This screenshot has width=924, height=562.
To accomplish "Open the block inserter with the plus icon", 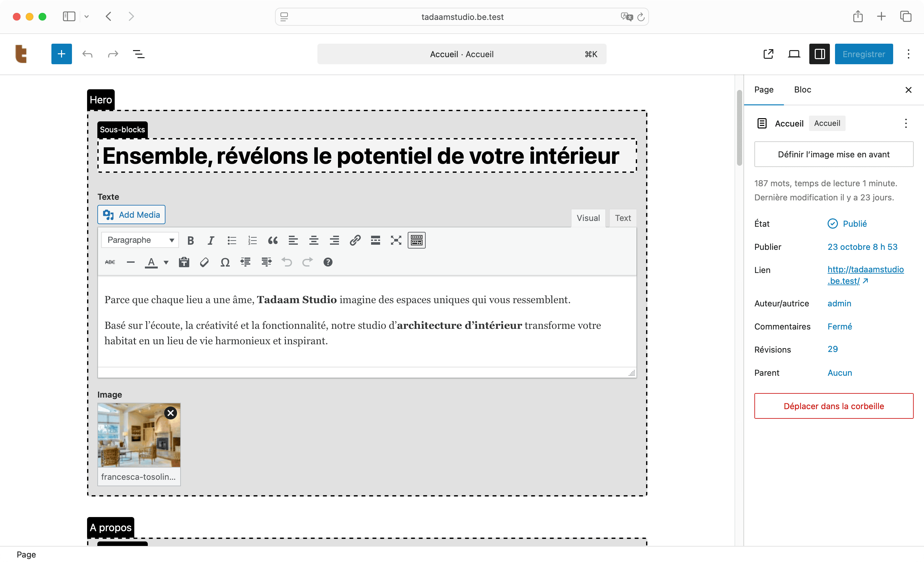I will [x=61, y=54].
